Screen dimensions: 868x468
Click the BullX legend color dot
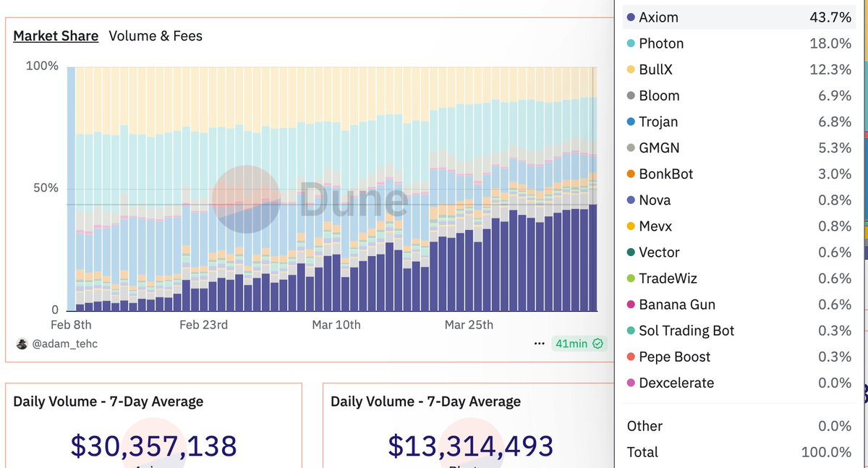pyautogui.click(x=631, y=69)
